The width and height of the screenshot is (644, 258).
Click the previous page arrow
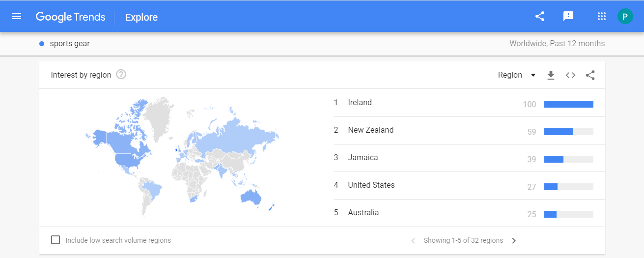[413, 241]
